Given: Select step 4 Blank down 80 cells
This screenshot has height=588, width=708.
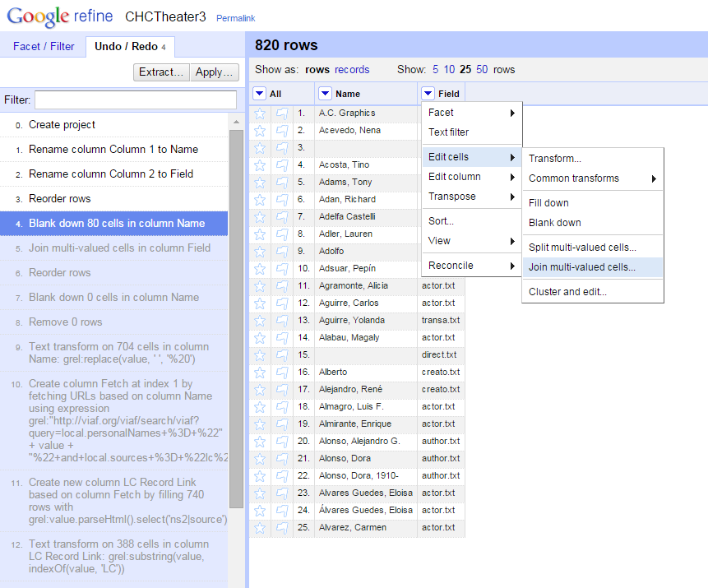Looking at the screenshot, I should coord(113,224).
